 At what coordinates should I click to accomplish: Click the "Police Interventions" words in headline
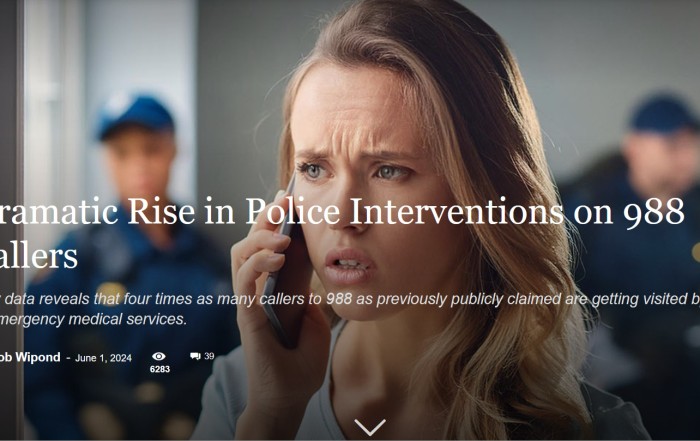[x=404, y=211]
